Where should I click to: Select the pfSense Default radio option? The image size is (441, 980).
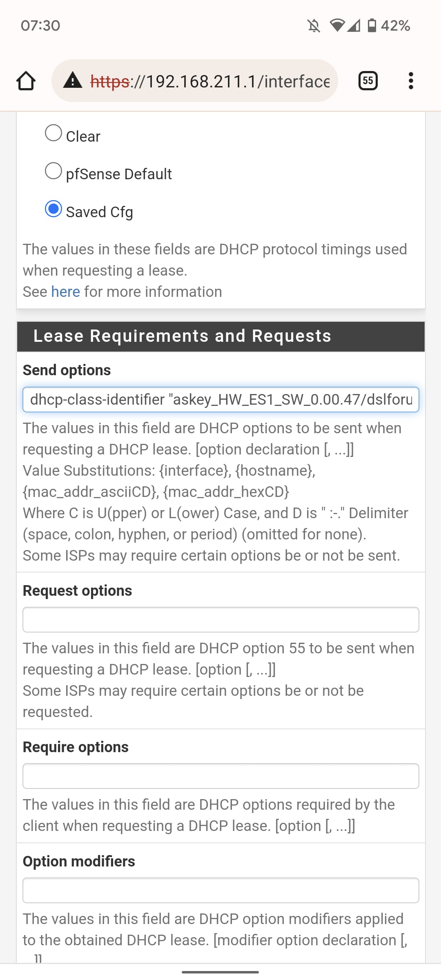coord(53,171)
